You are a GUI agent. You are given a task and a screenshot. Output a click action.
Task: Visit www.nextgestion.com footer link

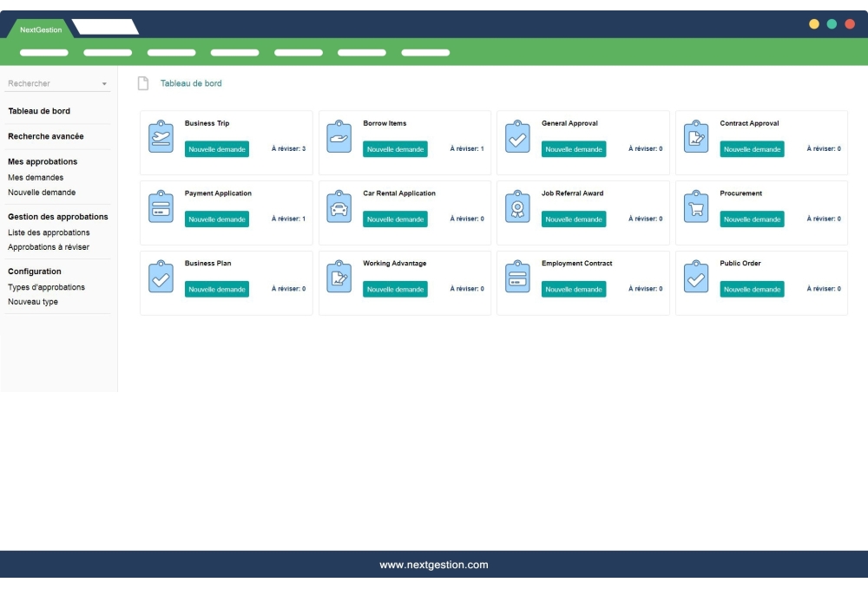click(x=434, y=564)
